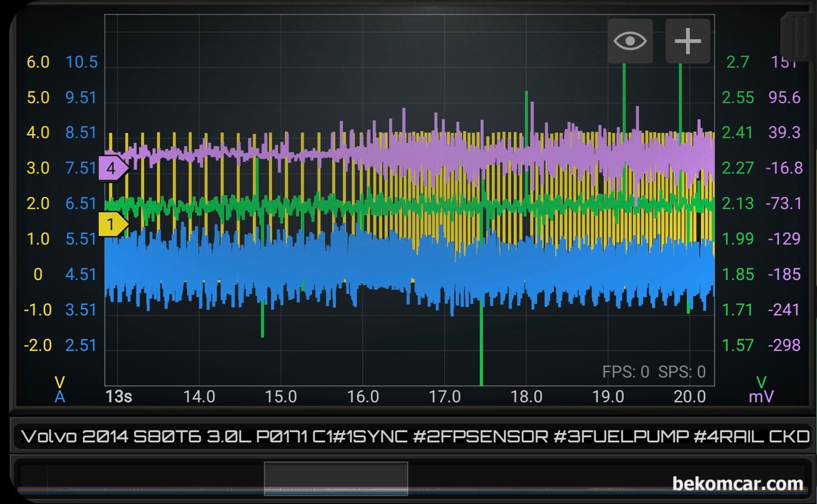Click the 15.0 time axis label
Viewport: 817px width, 504px height.
point(281,396)
